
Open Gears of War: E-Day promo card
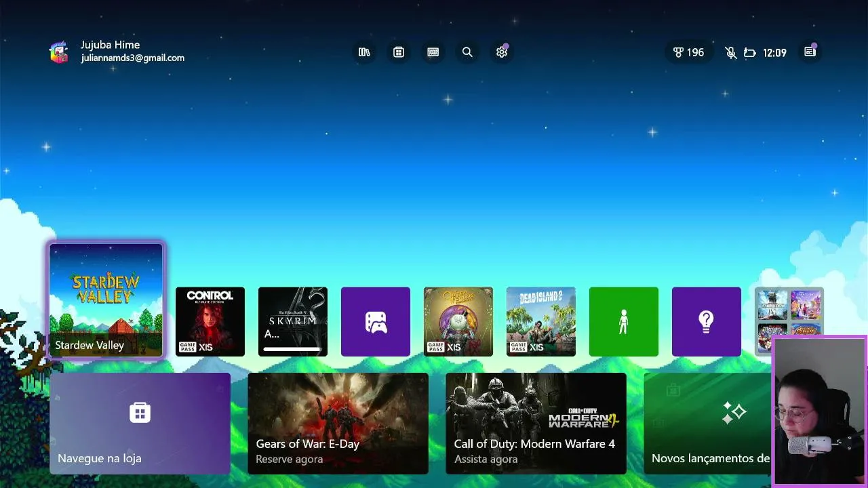coord(338,424)
